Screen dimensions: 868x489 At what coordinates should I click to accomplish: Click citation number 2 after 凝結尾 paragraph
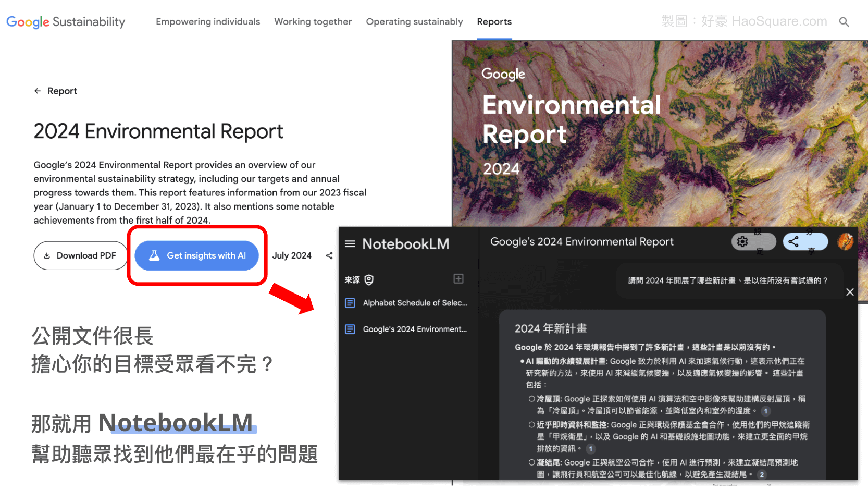tap(762, 474)
